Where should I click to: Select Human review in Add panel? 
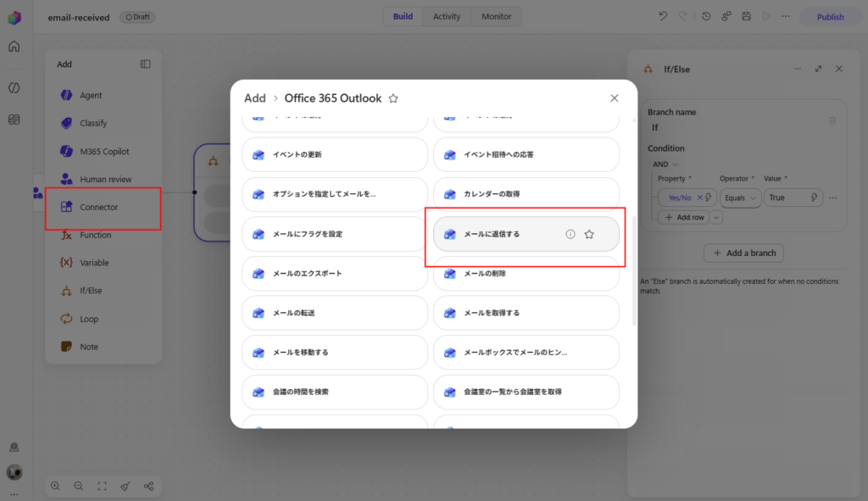tap(103, 180)
